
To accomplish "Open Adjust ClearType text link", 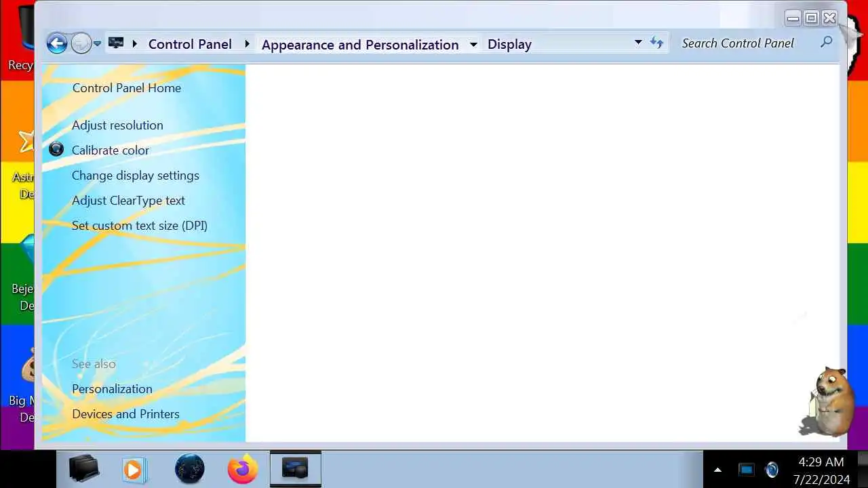I will tap(128, 201).
